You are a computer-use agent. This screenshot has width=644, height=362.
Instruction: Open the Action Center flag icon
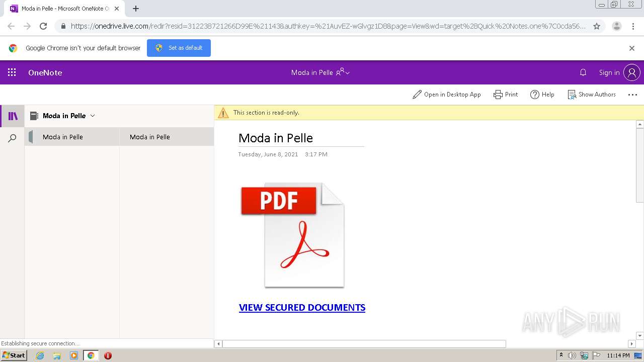[596, 355]
